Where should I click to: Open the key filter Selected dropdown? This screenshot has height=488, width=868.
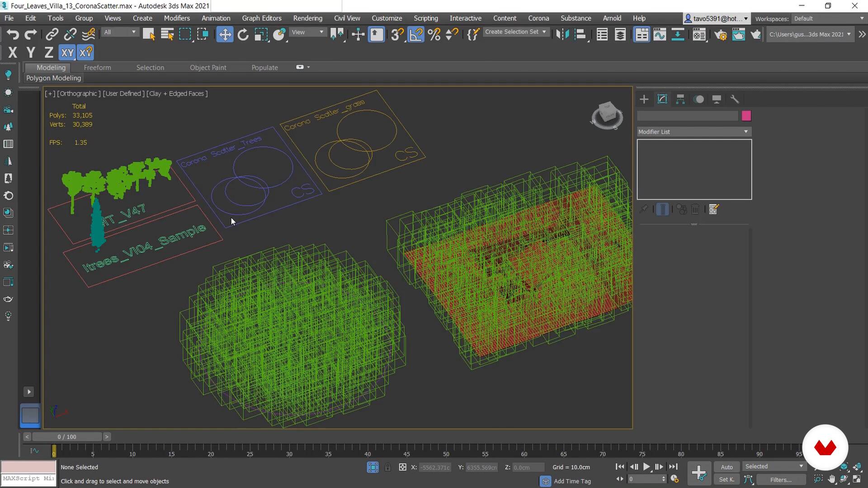click(774, 466)
